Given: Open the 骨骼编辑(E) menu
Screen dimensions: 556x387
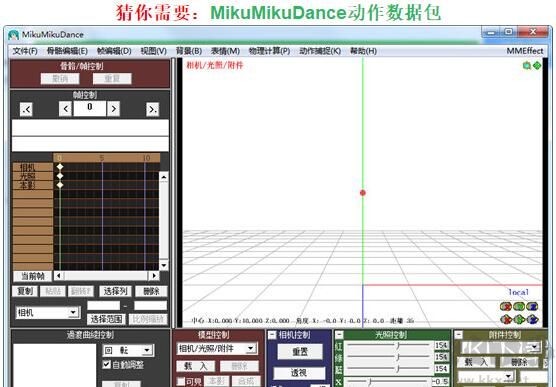Looking at the screenshot, I should click(67, 51).
